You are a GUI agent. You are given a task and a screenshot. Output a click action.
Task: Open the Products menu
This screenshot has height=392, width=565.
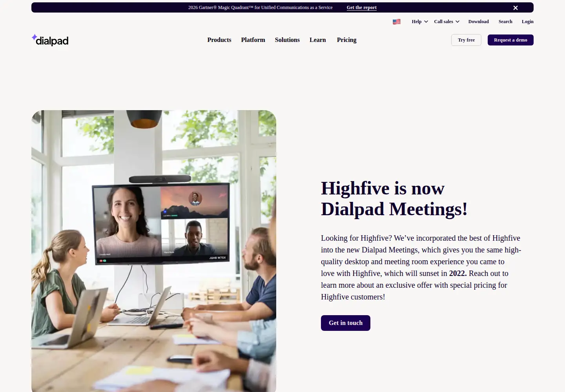point(219,40)
